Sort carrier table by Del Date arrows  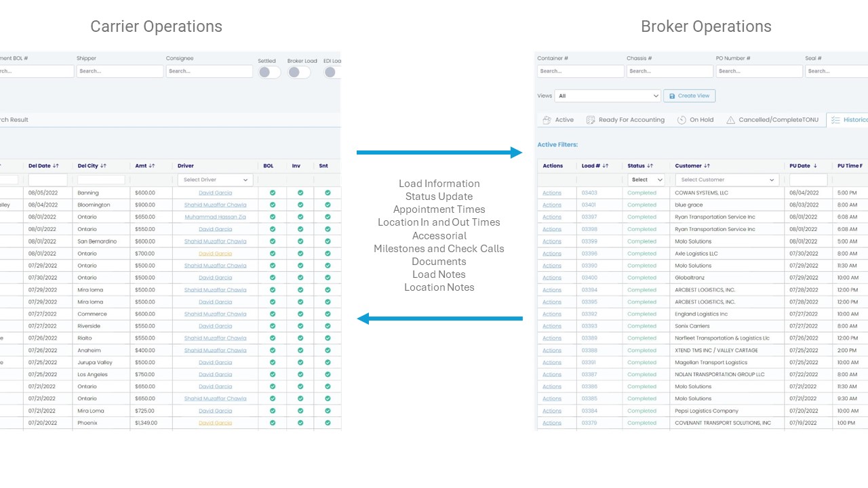pyautogui.click(x=56, y=166)
